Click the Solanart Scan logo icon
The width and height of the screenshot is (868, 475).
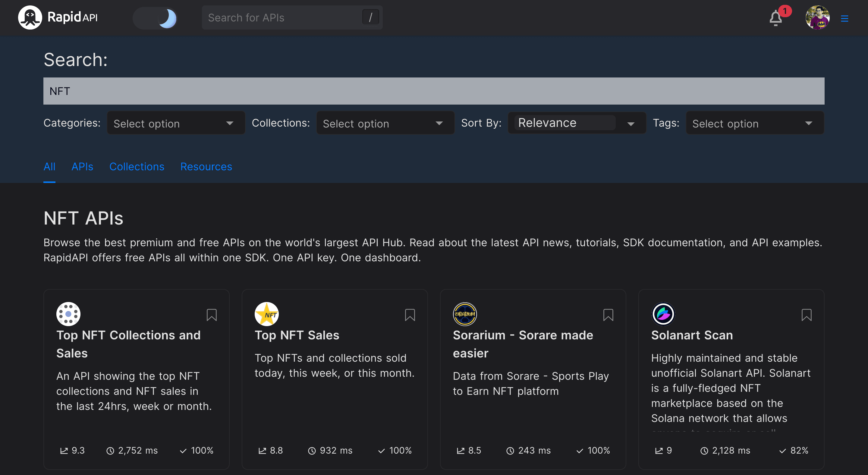663,314
